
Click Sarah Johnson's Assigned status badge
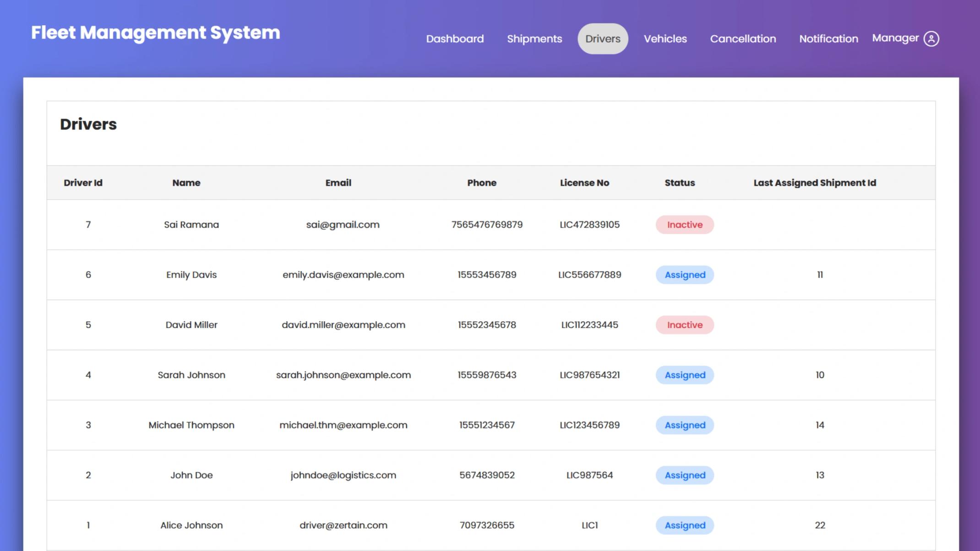click(x=685, y=375)
